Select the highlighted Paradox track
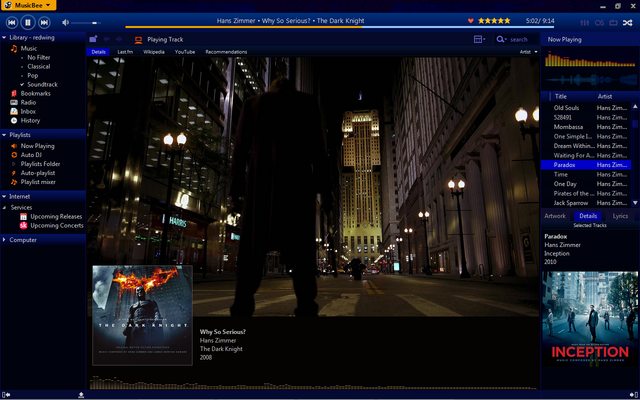 click(x=586, y=165)
